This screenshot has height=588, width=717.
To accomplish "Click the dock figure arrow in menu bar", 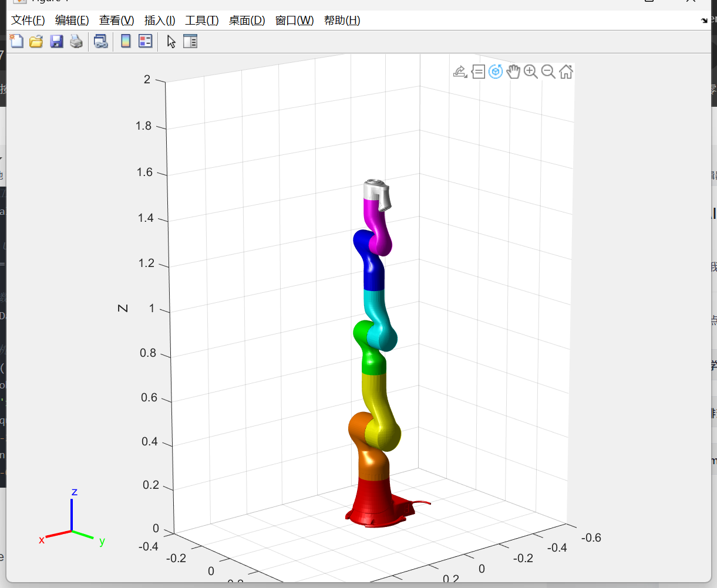I will (x=704, y=21).
